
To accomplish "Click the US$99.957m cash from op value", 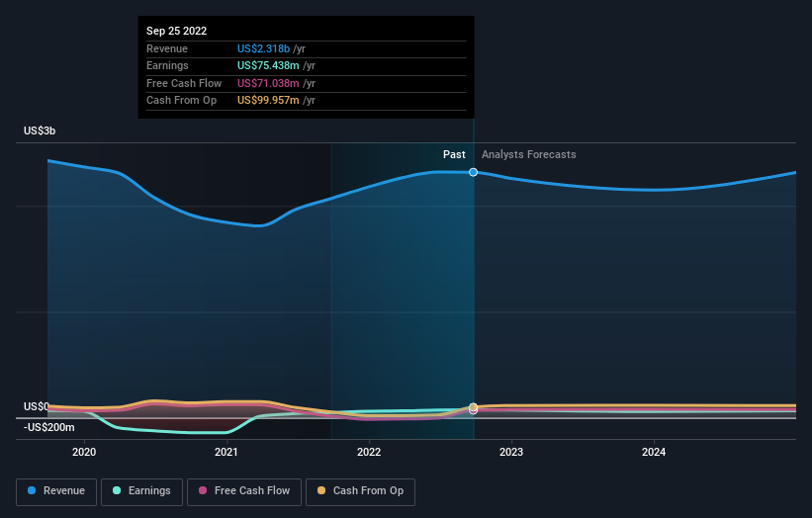I will pos(268,101).
